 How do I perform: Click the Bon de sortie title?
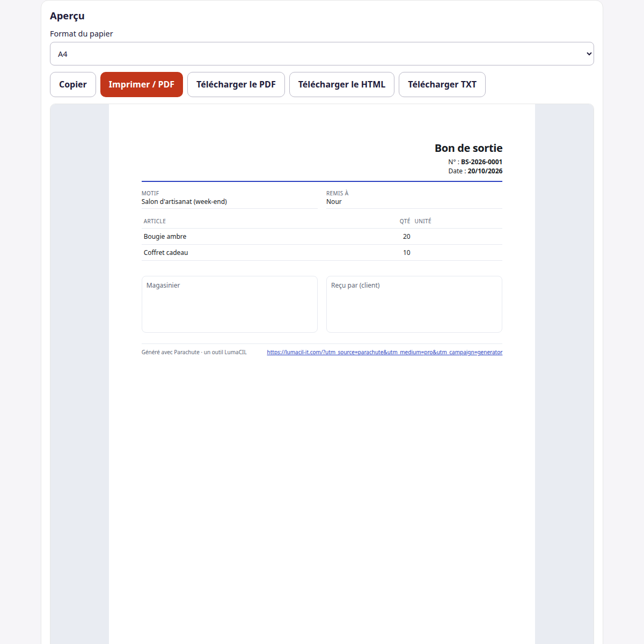469,148
